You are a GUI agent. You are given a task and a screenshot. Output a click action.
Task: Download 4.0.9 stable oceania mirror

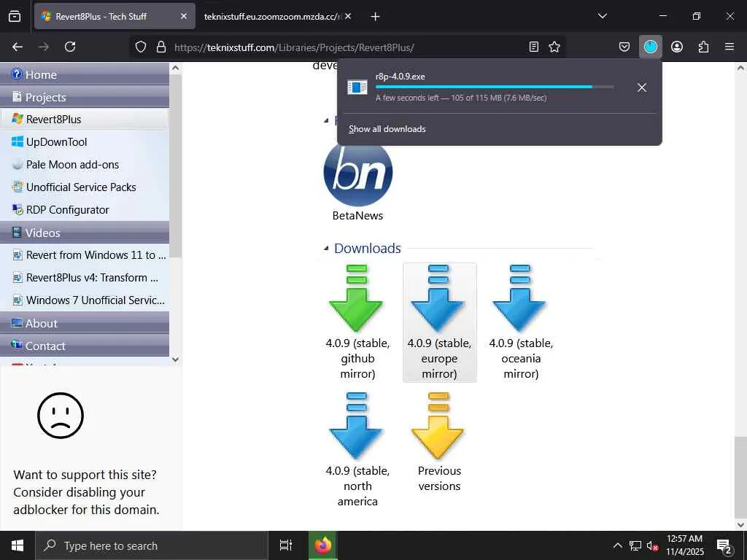tap(521, 322)
